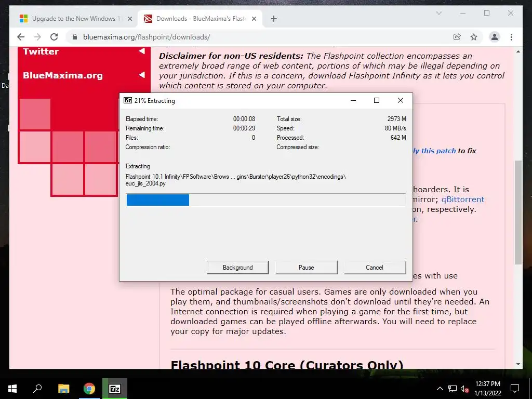Screen dimensions: 532x399
Task: Open network status tray icon
Action: (453, 389)
